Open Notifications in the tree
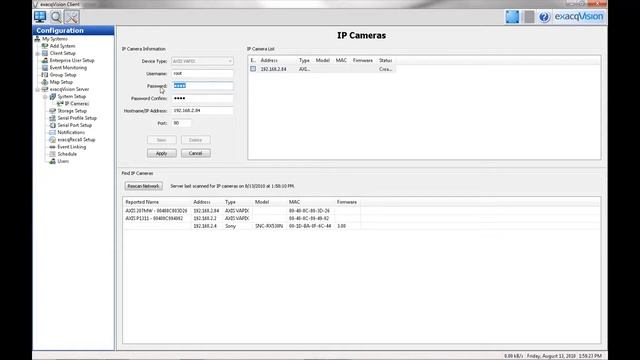The width and height of the screenshot is (640, 360). coord(71,133)
